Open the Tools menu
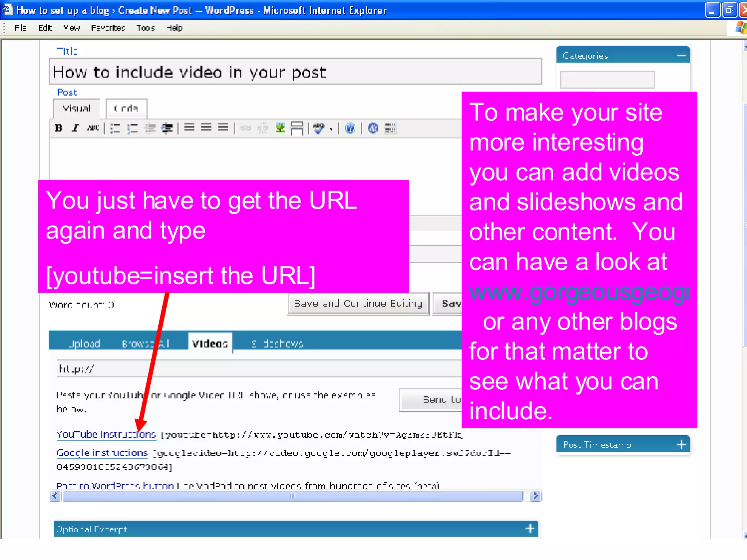Screen dimensions: 747x560 [146, 28]
